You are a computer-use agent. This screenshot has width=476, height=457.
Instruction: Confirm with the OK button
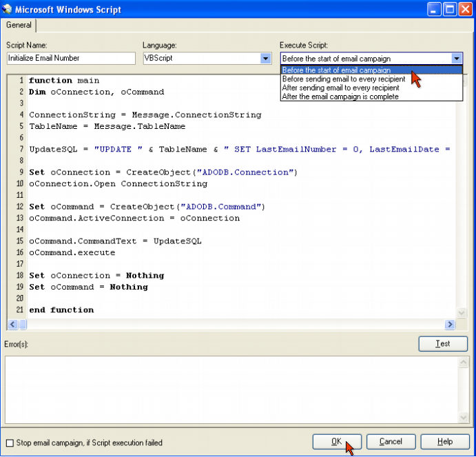(x=337, y=442)
